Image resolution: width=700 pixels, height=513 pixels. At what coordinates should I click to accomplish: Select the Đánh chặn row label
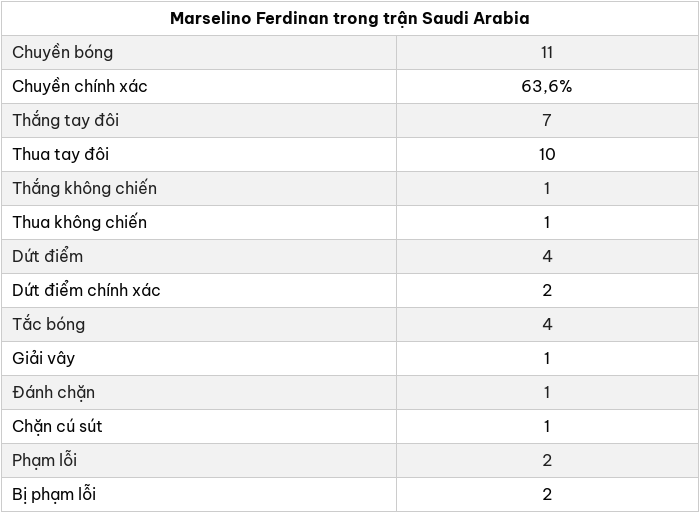click(x=54, y=392)
